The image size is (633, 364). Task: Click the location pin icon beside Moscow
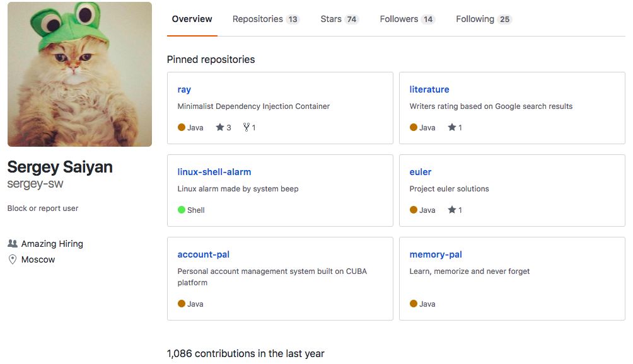13,259
